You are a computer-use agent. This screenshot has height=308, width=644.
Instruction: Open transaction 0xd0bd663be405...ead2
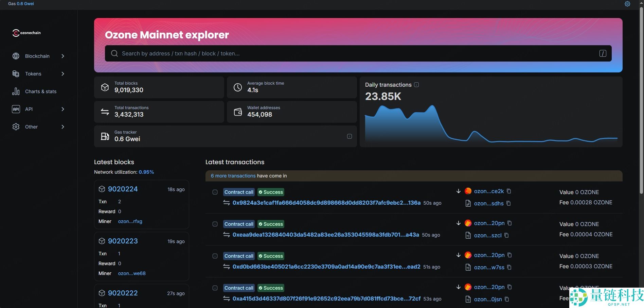[x=326, y=267]
